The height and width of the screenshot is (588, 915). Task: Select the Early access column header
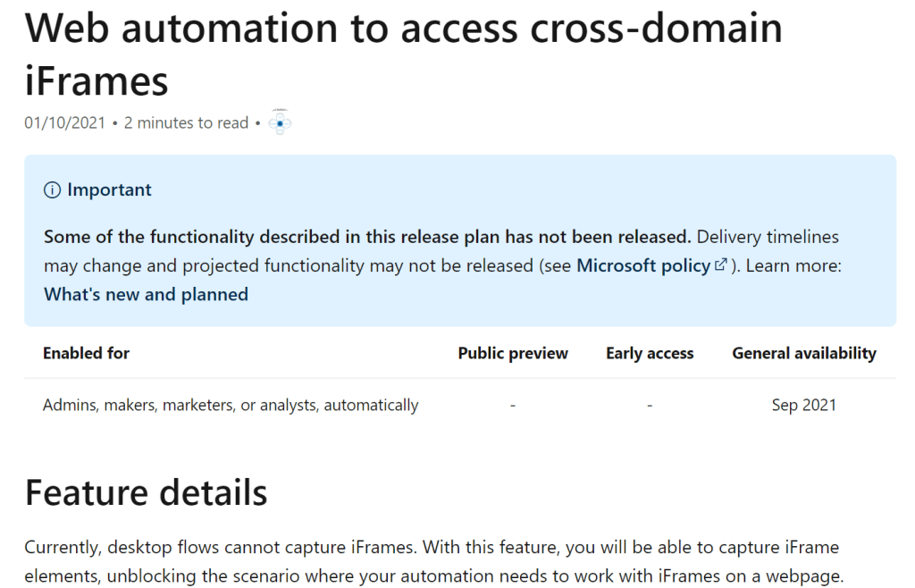pyautogui.click(x=650, y=353)
